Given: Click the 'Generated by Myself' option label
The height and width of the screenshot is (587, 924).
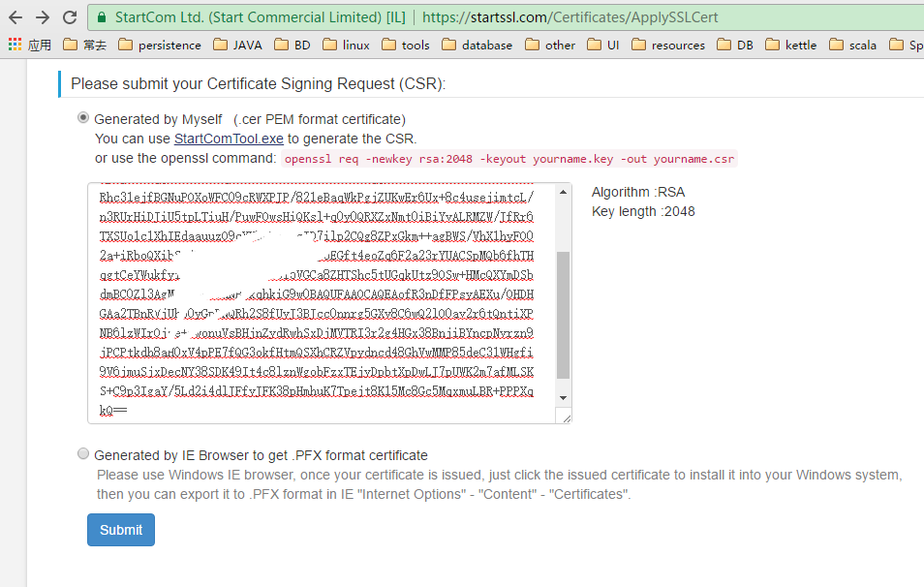Looking at the screenshot, I should pyautogui.click(x=250, y=120).
